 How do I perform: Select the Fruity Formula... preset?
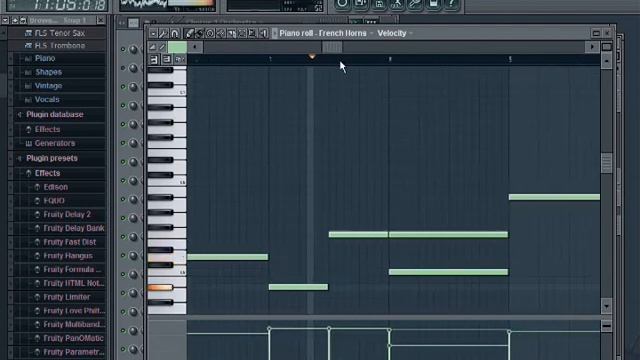click(72, 269)
